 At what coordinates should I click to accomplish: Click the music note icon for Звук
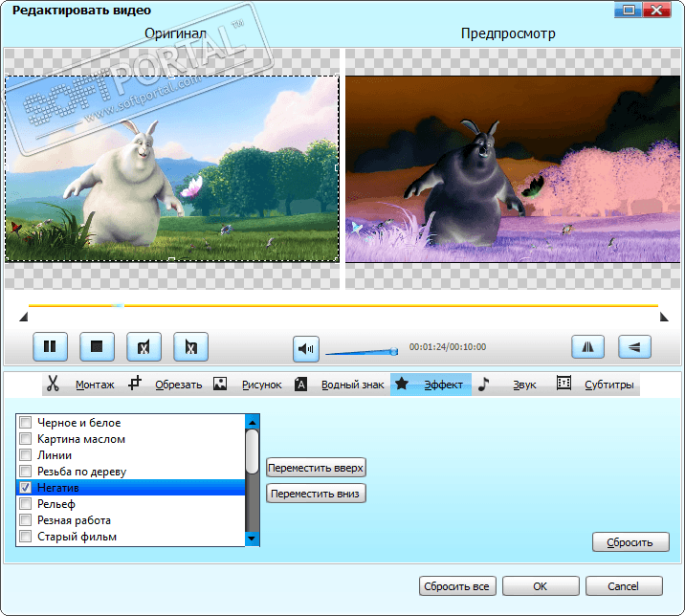[483, 384]
